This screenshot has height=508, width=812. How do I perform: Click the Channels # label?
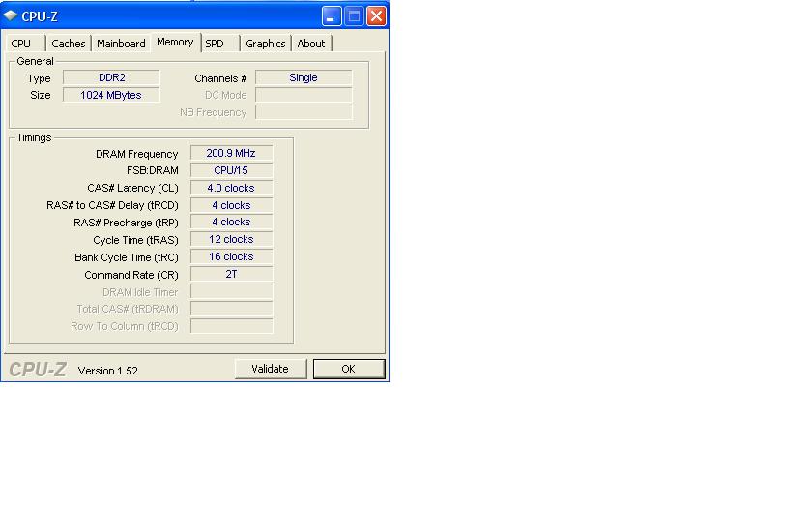click(x=220, y=78)
